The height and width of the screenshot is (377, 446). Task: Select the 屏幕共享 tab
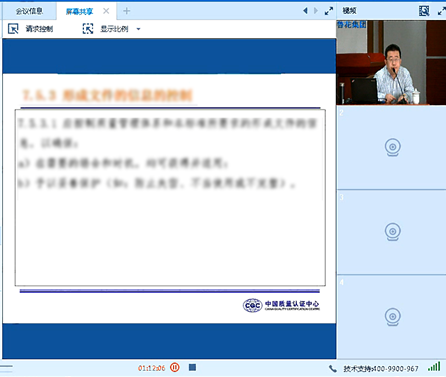click(x=79, y=11)
